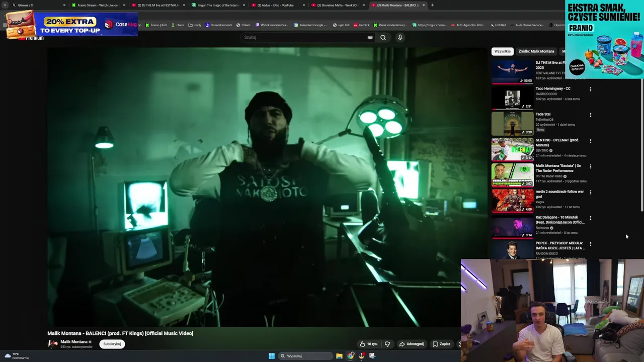Open options menu for POPEK - PRZYGODY ABDULA

(591, 244)
